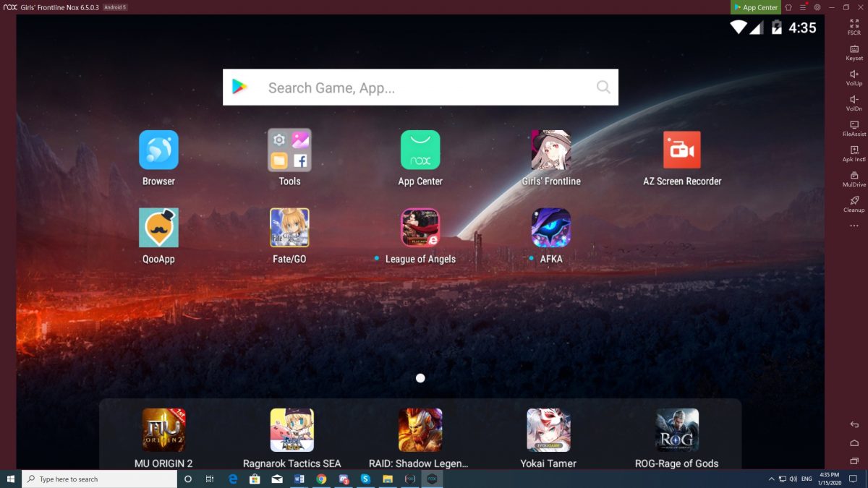
Task: Open the Keyset keyboard mapping
Action: tap(854, 53)
